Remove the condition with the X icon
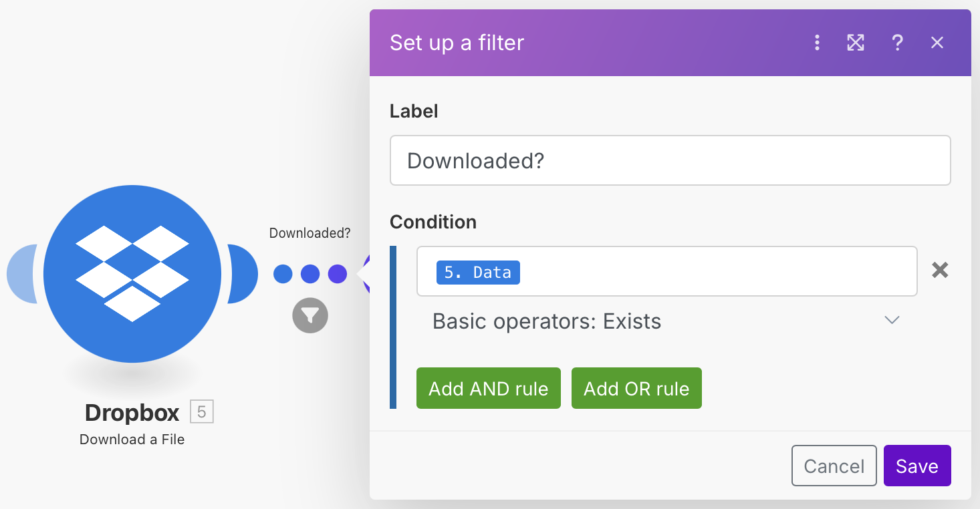 coord(940,270)
